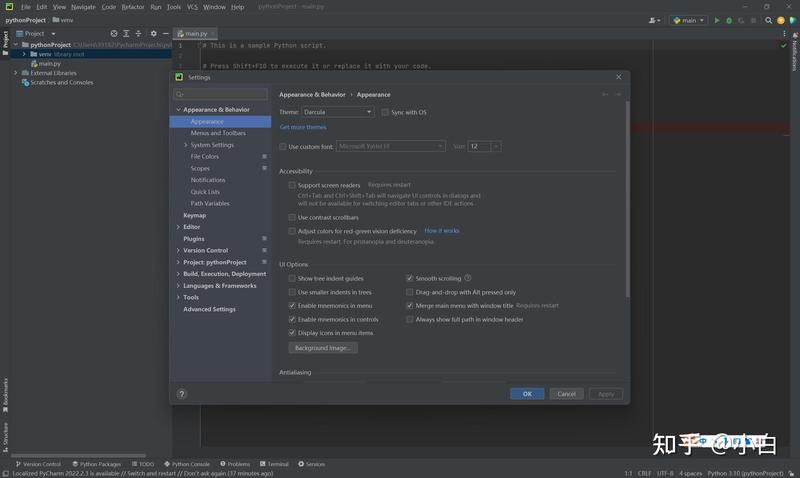Click the font Size stepper arrows
This screenshot has width=800, height=478.
[x=495, y=146]
